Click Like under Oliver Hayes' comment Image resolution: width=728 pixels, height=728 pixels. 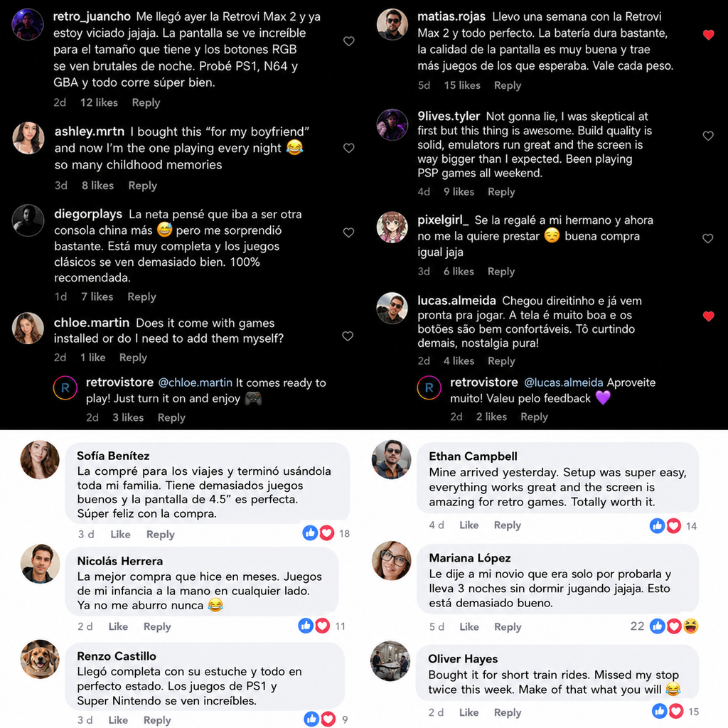469,712
